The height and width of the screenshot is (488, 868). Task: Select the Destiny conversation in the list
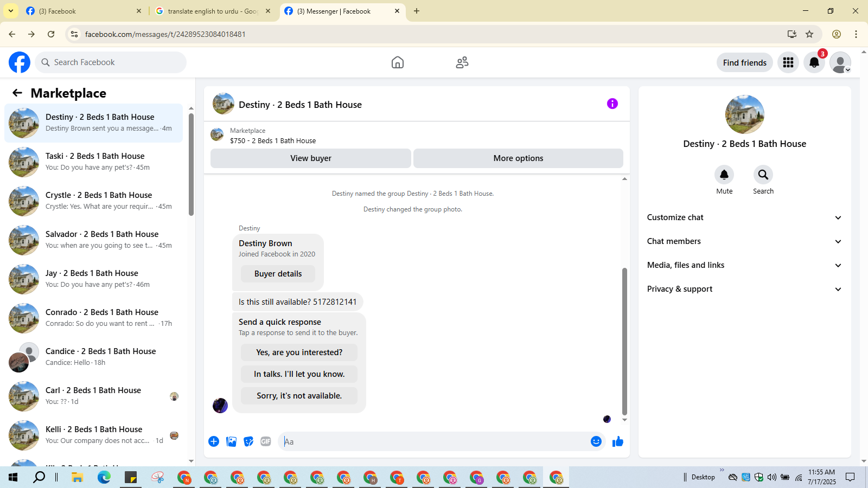pyautogui.click(x=94, y=123)
